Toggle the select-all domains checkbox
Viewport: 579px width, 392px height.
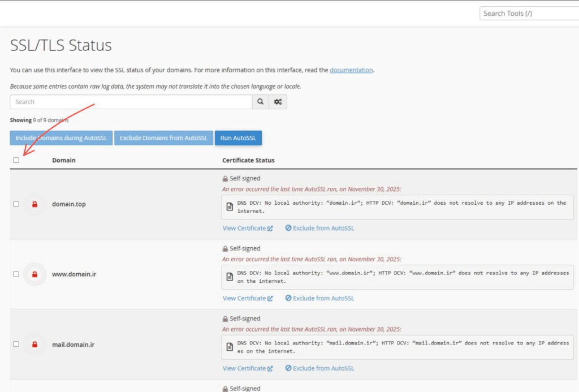pos(16,160)
